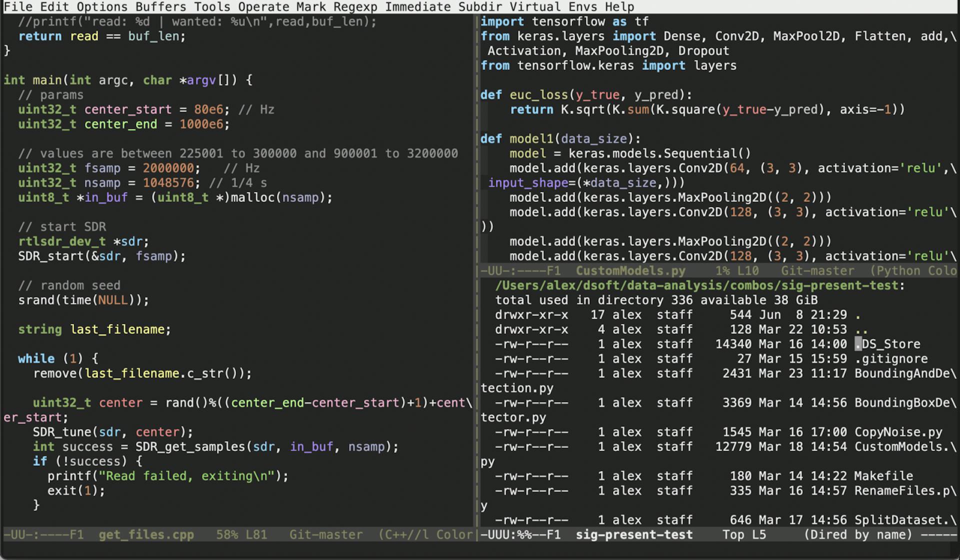The width and height of the screenshot is (960, 560).
Task: Open the Edit menu
Action: [x=53, y=6]
